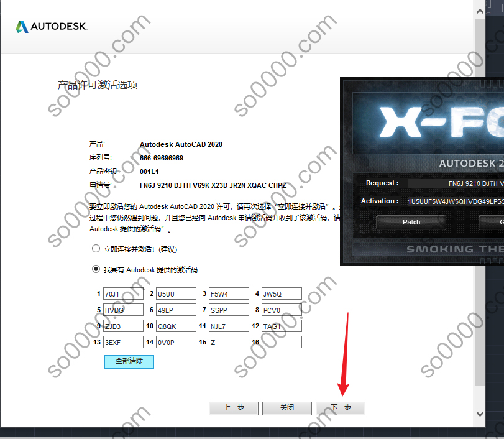Click the Autodesk logo
Screen dimensions: 504x439
point(52,26)
